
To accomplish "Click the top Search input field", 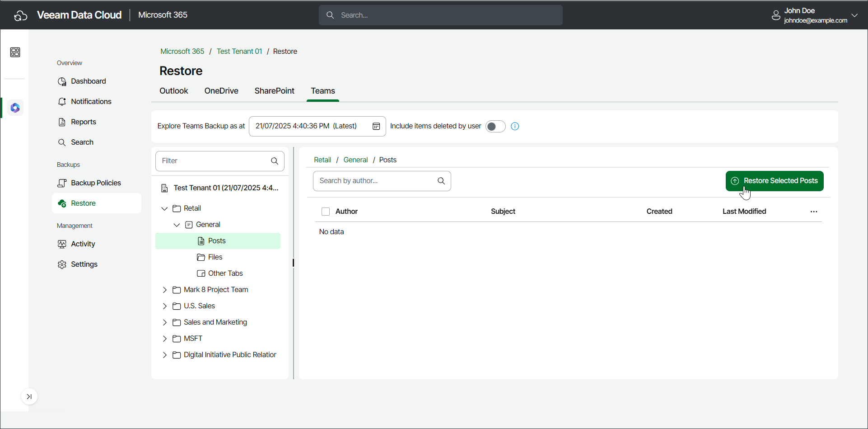I will click(x=441, y=15).
